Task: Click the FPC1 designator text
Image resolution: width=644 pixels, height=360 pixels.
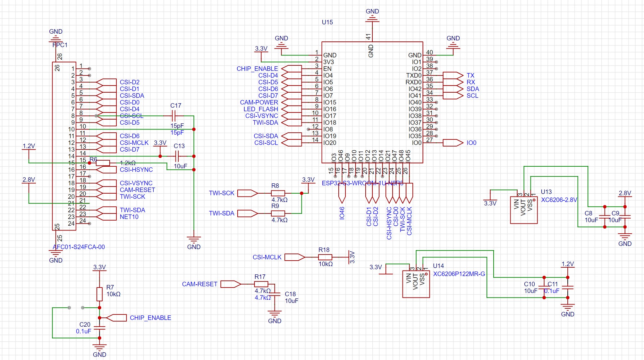Action: (60, 45)
